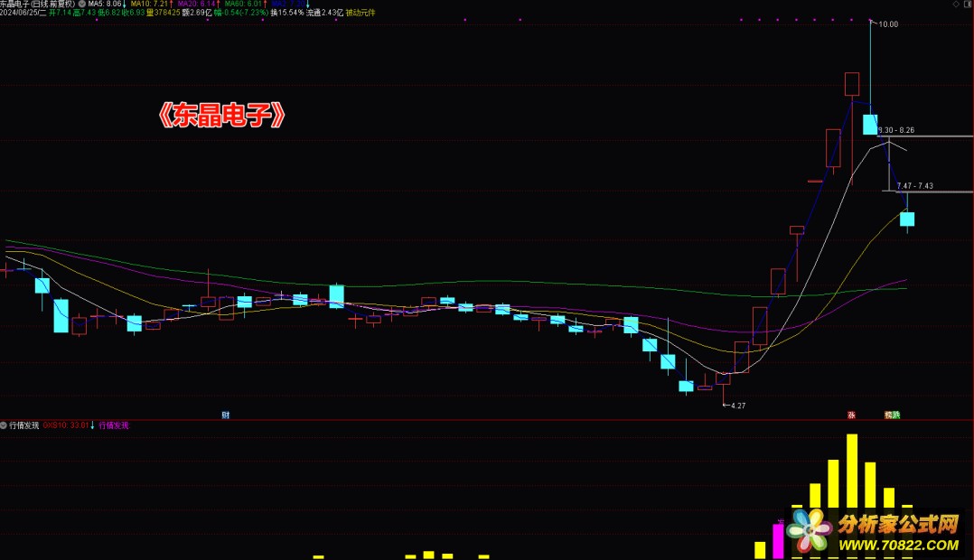Click the 量378425 volume value
974x560 pixels.
[163, 13]
